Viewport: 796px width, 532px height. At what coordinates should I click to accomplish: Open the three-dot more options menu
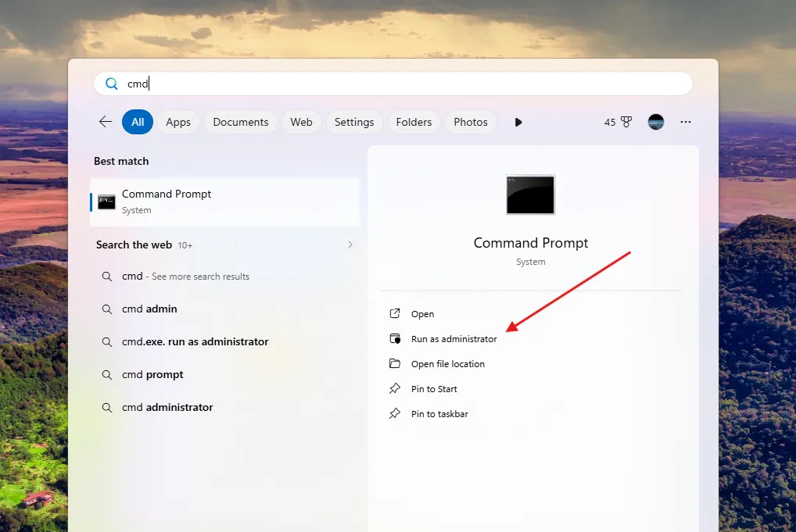tap(685, 122)
